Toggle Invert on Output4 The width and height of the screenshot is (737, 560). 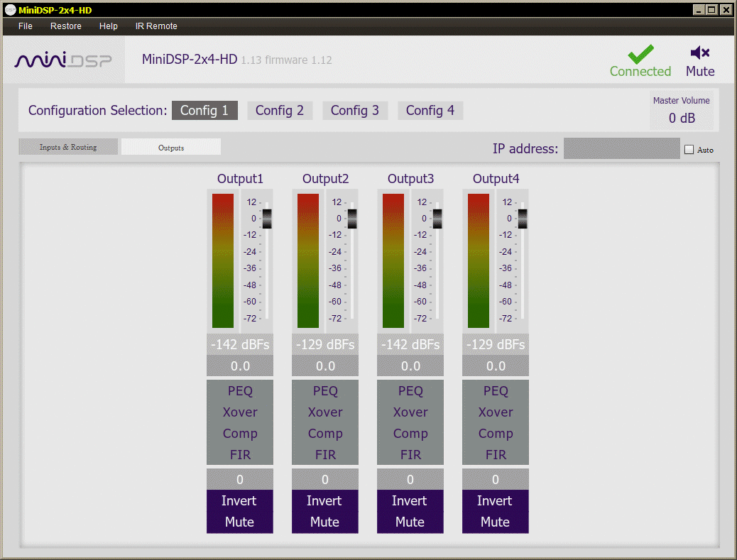point(496,501)
